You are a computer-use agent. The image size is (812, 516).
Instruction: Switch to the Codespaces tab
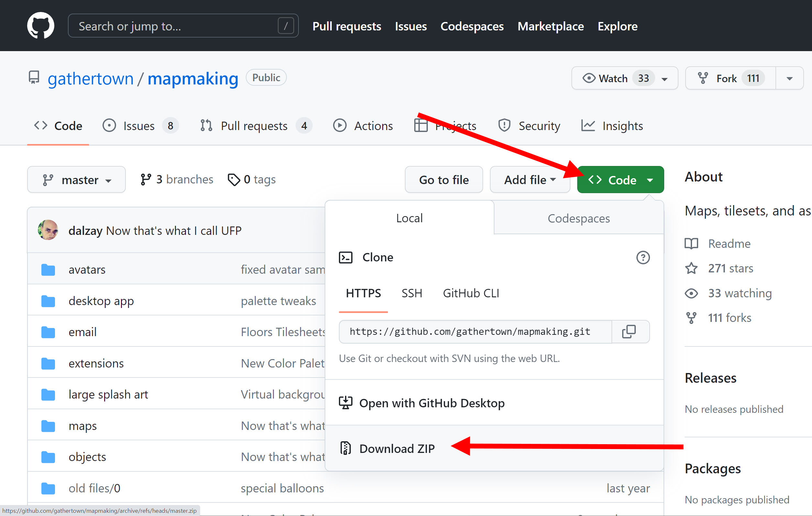(579, 218)
